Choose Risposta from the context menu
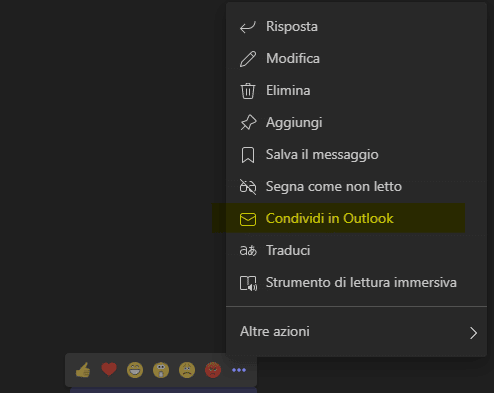 [356, 27]
